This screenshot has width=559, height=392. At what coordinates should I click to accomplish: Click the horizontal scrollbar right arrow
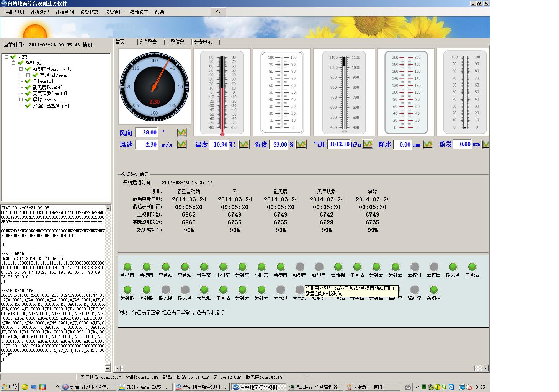[485, 368]
